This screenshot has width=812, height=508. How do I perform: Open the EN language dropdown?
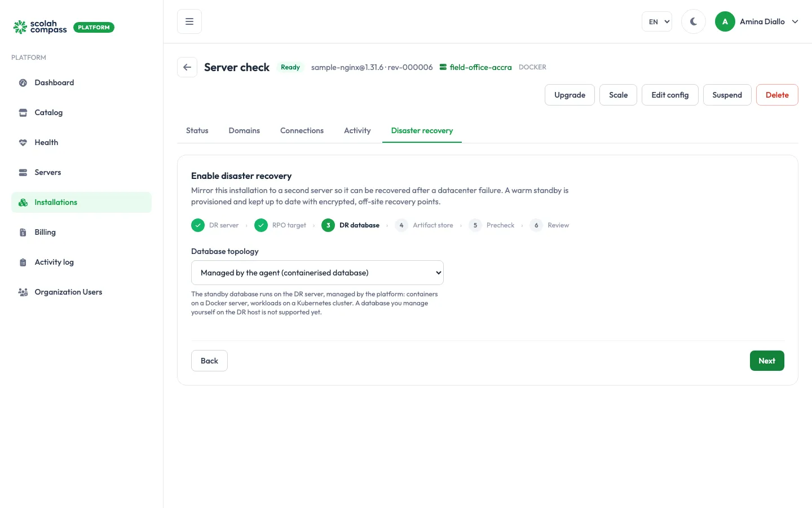(x=657, y=21)
